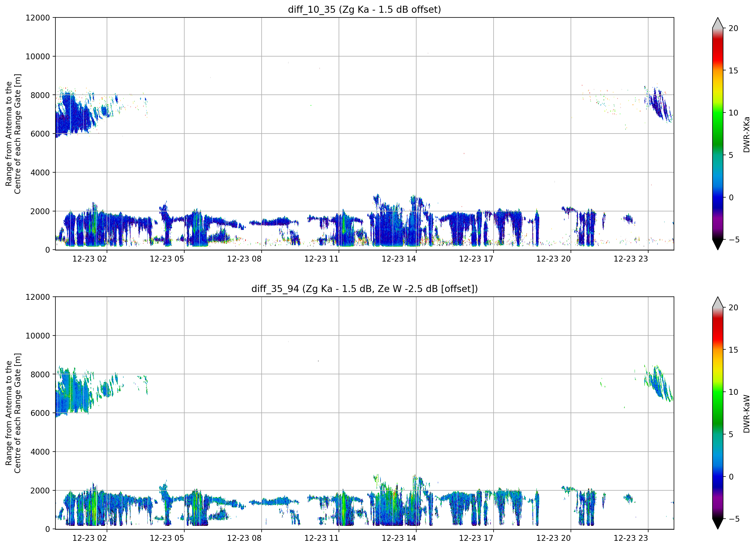Click "12-23 08" tick under the diff_10_35 plot
The image size is (756, 548).
coord(244,259)
